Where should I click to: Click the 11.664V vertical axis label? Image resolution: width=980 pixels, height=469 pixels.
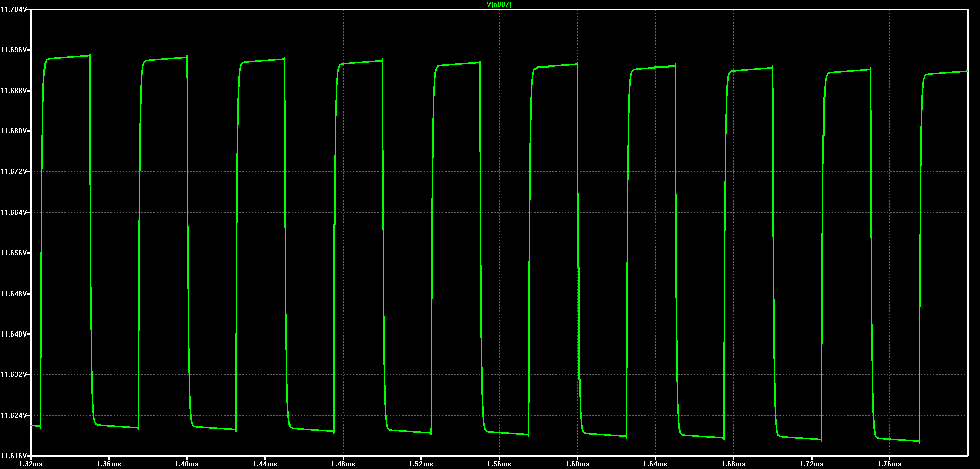click(13, 212)
